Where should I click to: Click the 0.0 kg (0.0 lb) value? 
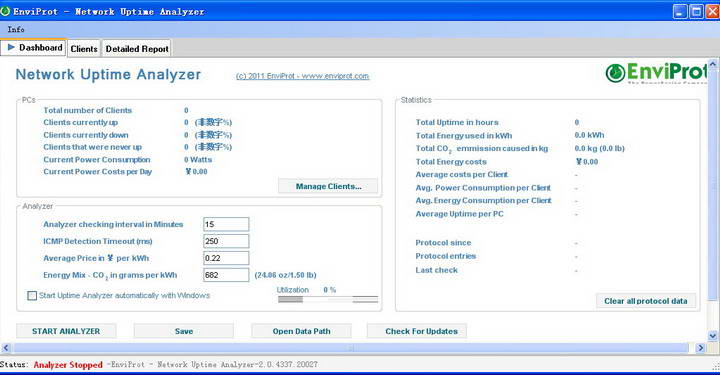click(x=599, y=149)
